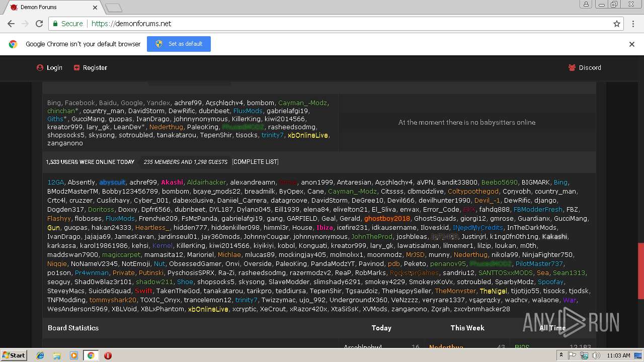Open user profile PilotMaster737

point(539,264)
